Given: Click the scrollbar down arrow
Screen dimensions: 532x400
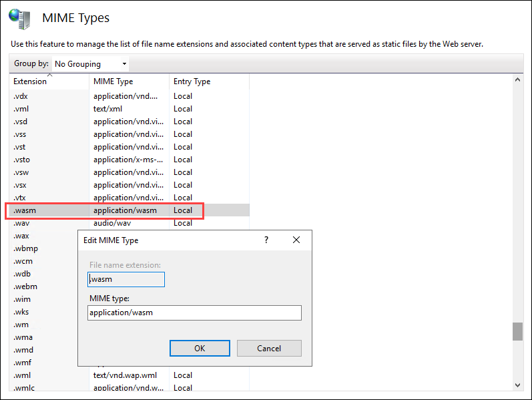Looking at the screenshot, I should pyautogui.click(x=517, y=385).
